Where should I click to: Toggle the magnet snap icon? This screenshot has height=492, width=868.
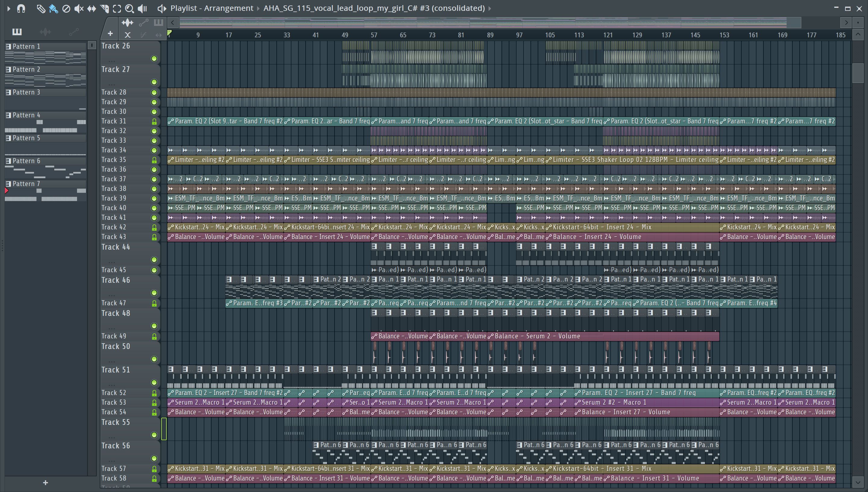click(21, 8)
